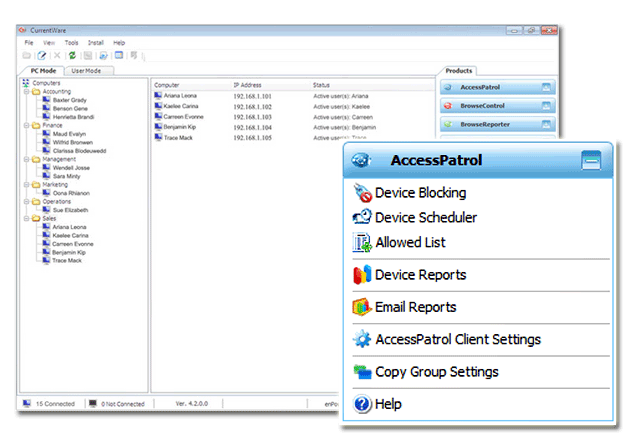
Task: Click the AccessPatrol logo icon in enlarged header
Action: pyautogui.click(x=361, y=160)
